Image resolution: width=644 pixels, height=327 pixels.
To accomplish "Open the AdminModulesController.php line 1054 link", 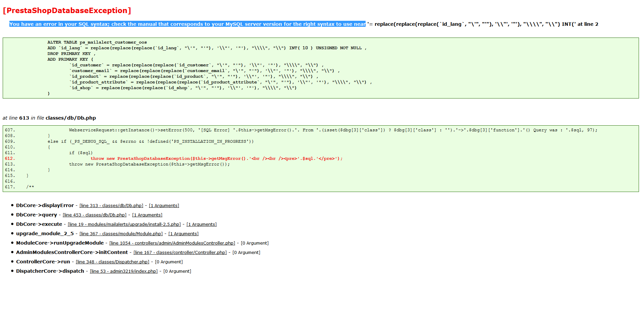I will coord(172,243).
